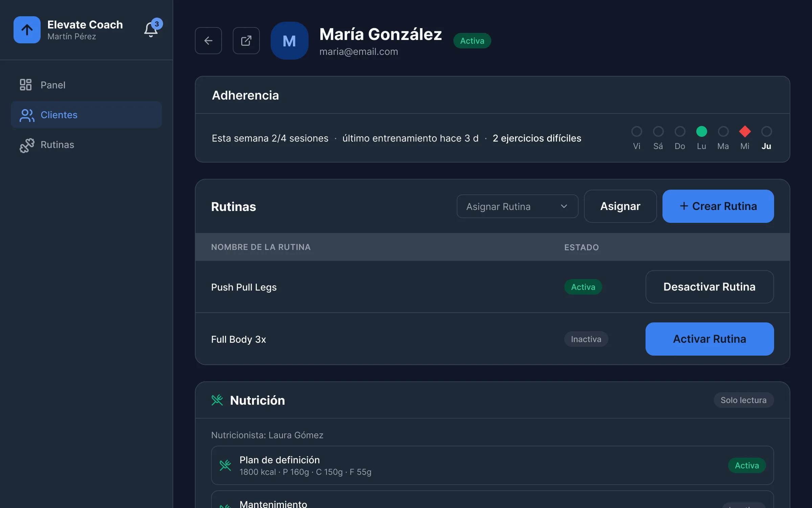Select the Vi day indicator circle
812x508 pixels.
(x=637, y=131)
